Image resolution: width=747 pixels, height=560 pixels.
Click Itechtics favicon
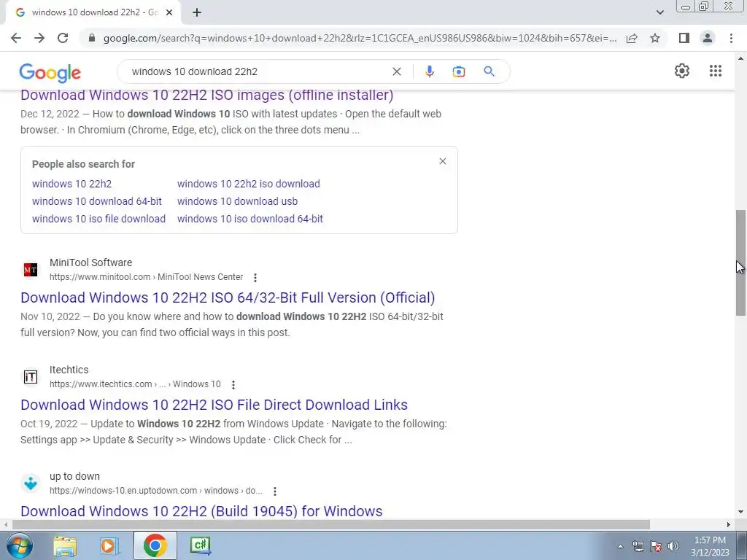pyautogui.click(x=31, y=377)
